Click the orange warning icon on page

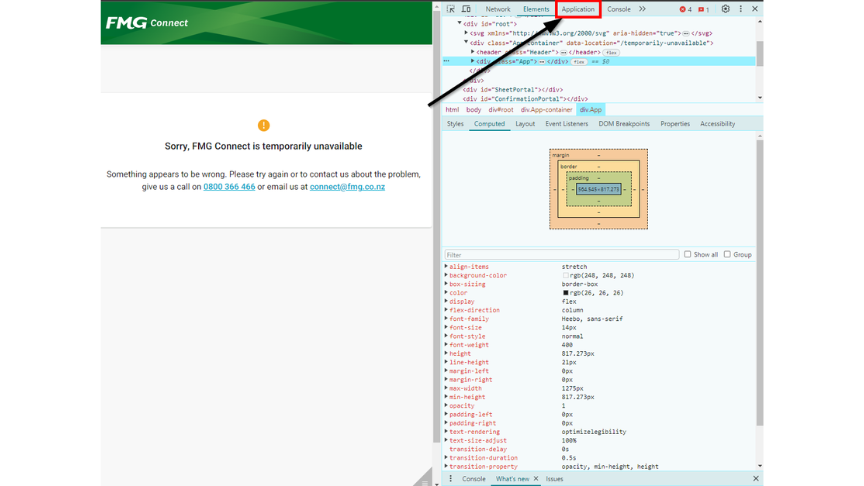pos(264,126)
